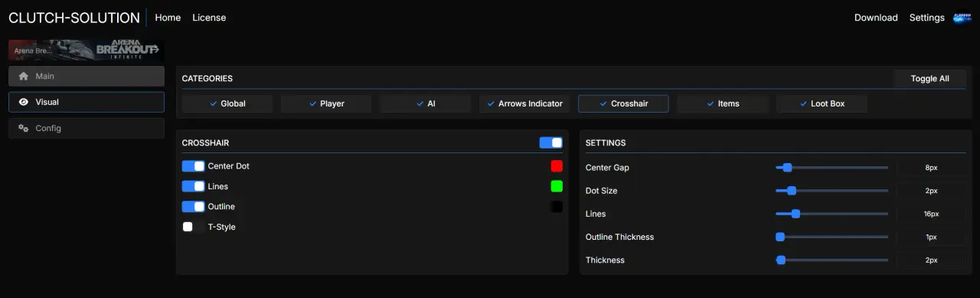Click the Toggle All button
This screenshot has height=298, width=980.
tap(930, 78)
